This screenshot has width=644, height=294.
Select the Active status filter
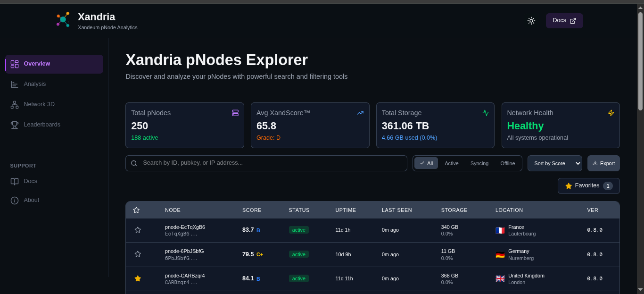(452, 163)
